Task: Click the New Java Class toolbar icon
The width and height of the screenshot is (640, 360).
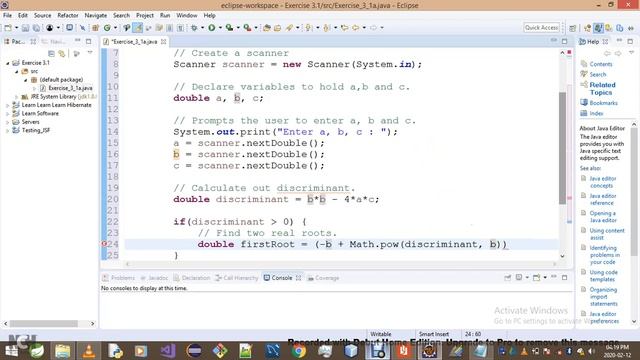Action: coord(107,28)
